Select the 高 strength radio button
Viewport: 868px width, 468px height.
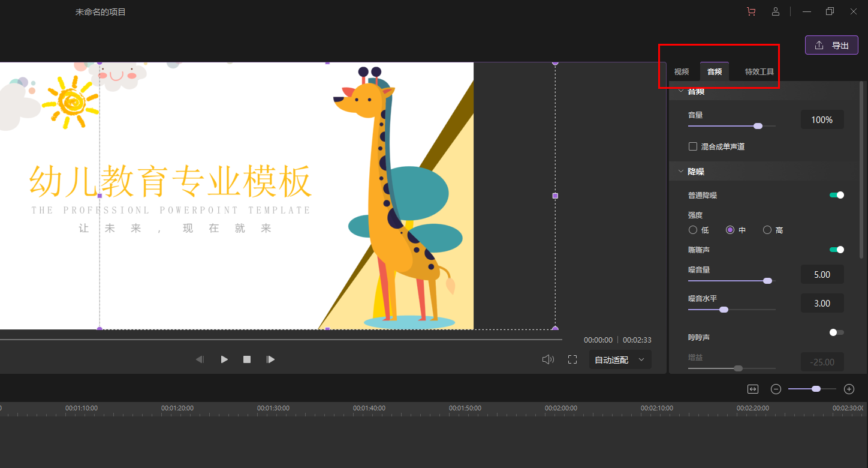[767, 230]
